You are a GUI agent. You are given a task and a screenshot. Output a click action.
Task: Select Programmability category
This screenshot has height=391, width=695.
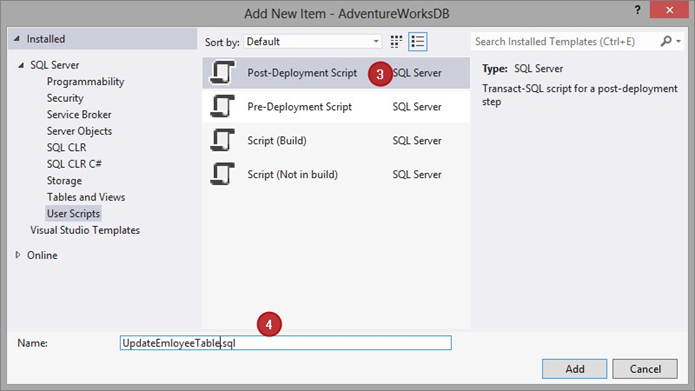86,82
